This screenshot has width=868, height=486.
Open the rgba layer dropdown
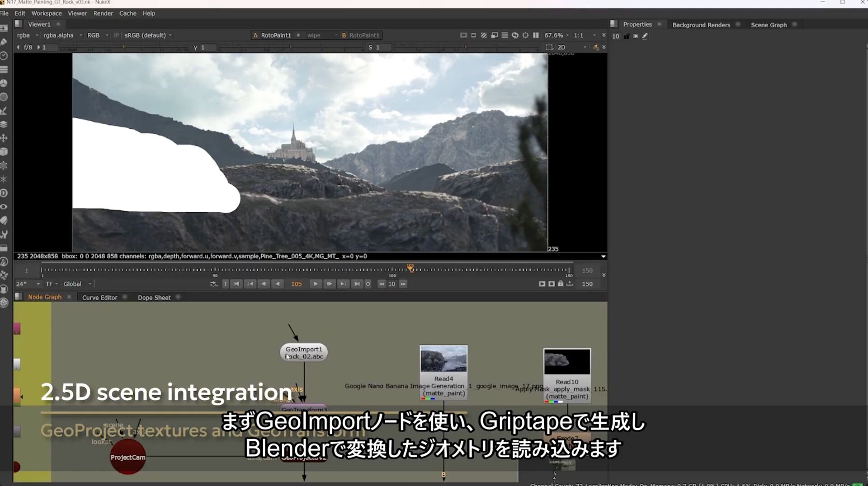pos(27,35)
